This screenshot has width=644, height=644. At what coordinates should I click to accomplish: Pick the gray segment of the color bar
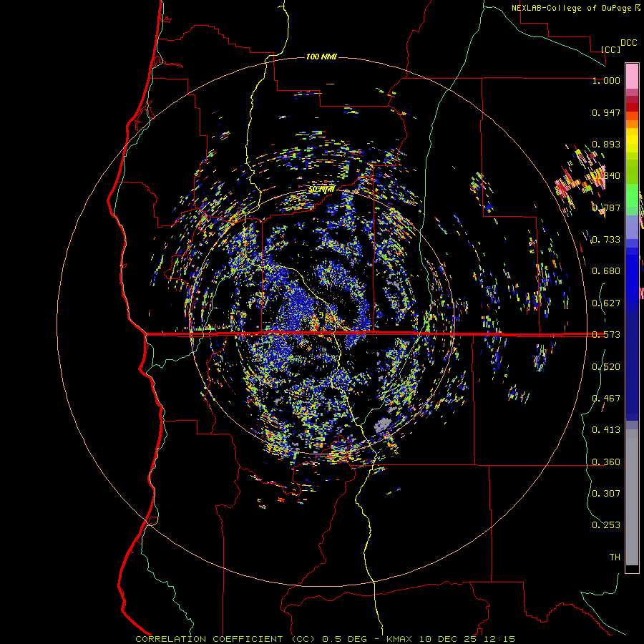(x=632, y=497)
